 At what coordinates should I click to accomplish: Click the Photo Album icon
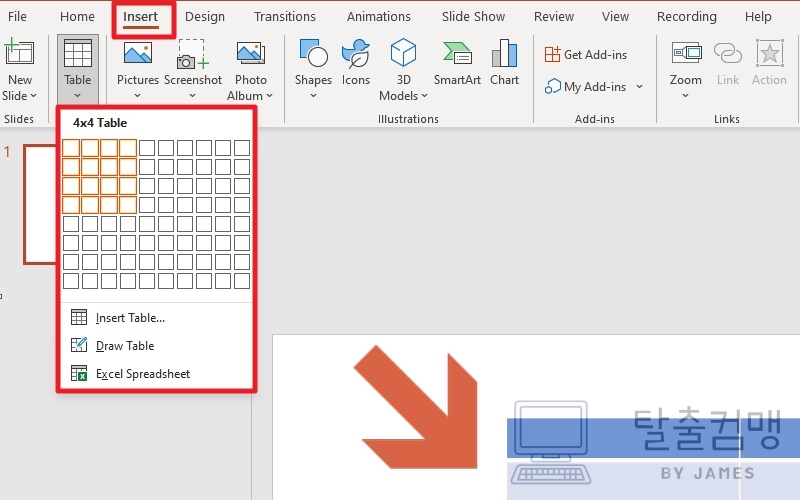pos(251,53)
